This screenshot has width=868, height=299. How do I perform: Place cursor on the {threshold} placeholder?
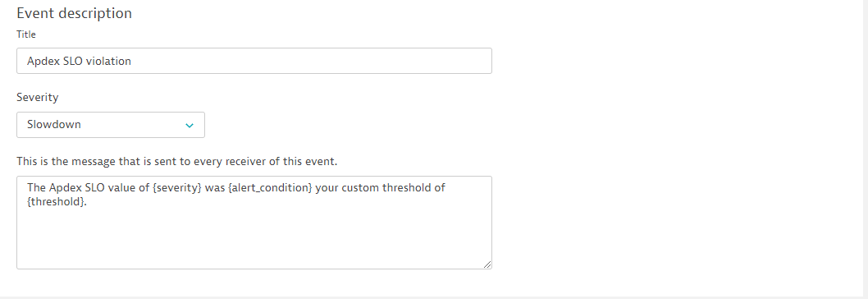tap(56, 202)
